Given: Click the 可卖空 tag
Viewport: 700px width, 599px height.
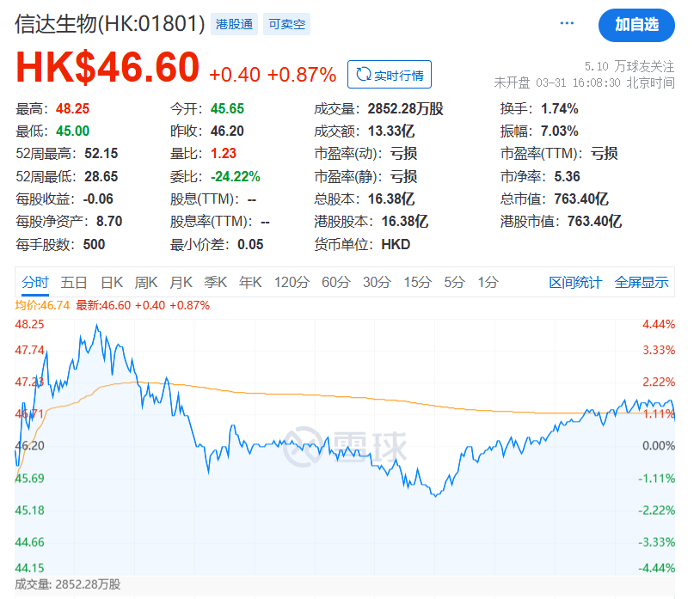Looking at the screenshot, I should (x=286, y=24).
